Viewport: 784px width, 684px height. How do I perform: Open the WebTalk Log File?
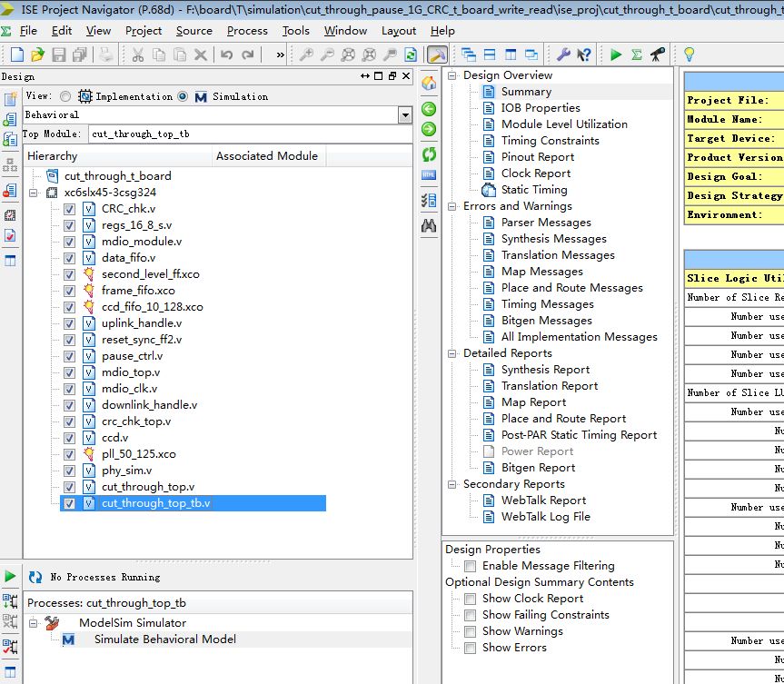point(545,517)
